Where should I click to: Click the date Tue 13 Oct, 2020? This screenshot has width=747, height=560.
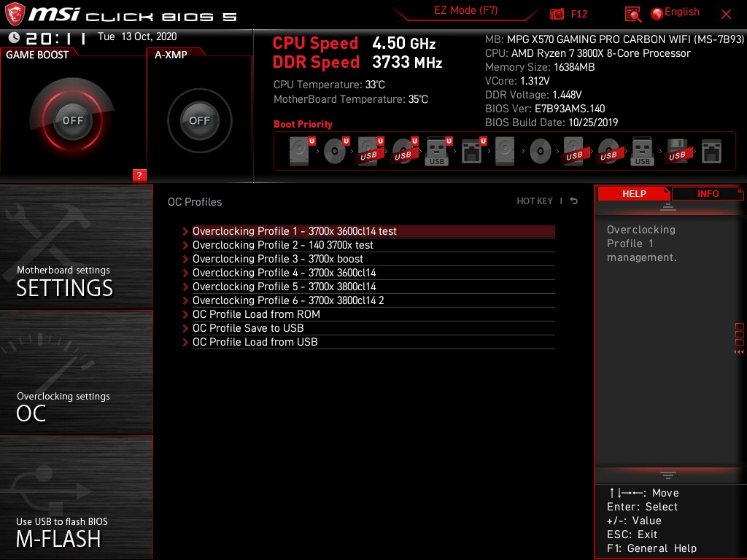137,36
